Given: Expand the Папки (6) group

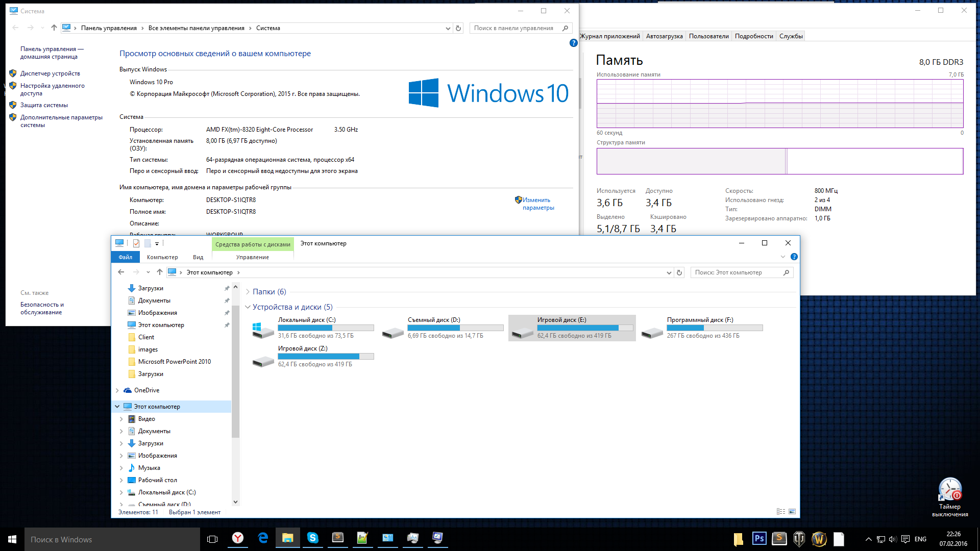Looking at the screenshot, I should pos(248,292).
